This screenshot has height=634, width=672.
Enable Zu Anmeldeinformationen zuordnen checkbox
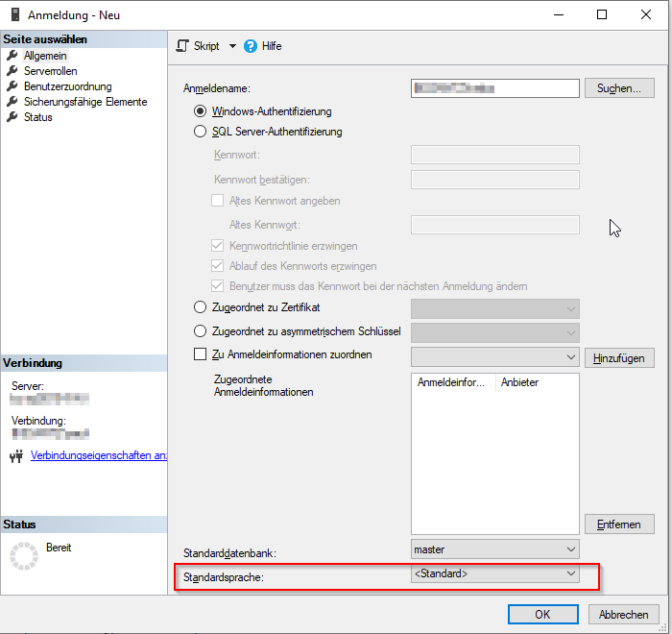[201, 355]
